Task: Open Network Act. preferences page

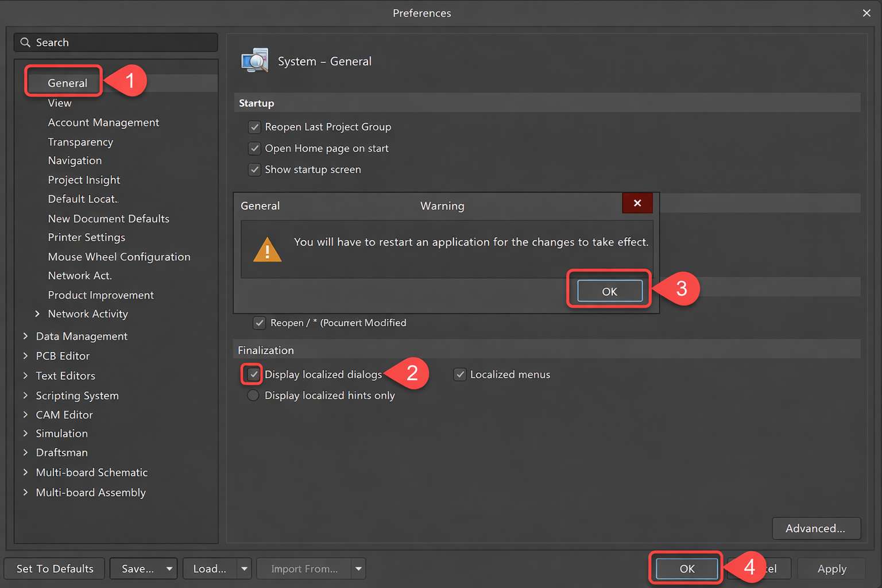Action: click(x=80, y=276)
